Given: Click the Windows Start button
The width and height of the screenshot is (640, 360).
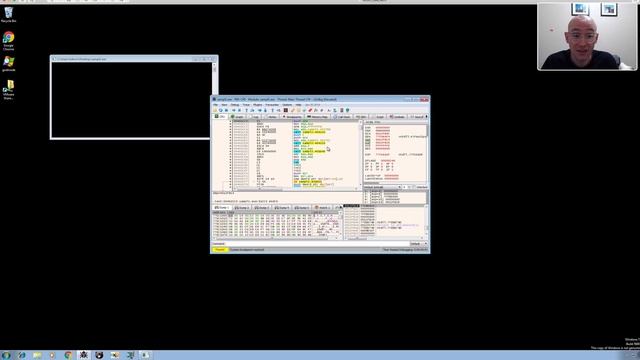Looking at the screenshot, I should click(6, 355).
